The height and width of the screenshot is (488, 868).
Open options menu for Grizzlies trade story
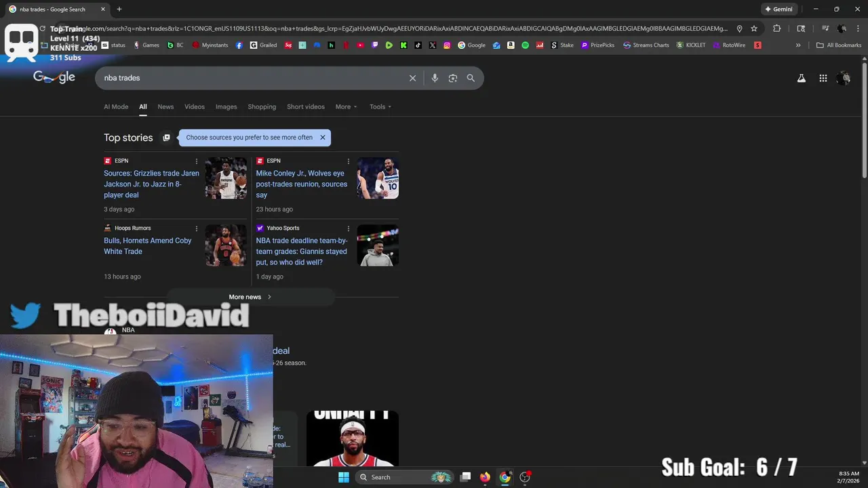point(197,161)
